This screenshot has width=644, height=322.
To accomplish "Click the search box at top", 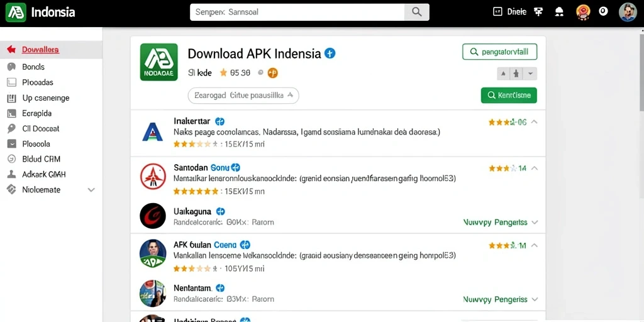I will click(297, 13).
